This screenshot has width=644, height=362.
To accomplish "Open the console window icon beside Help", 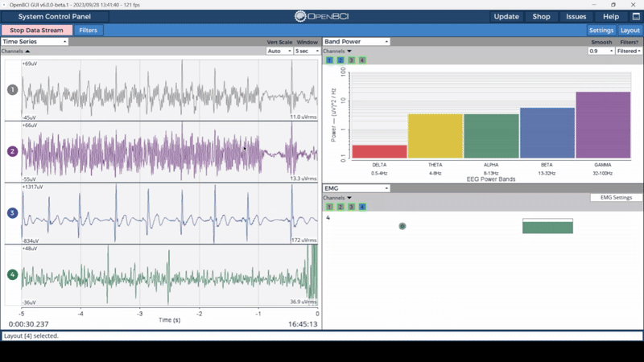I will [x=636, y=16].
